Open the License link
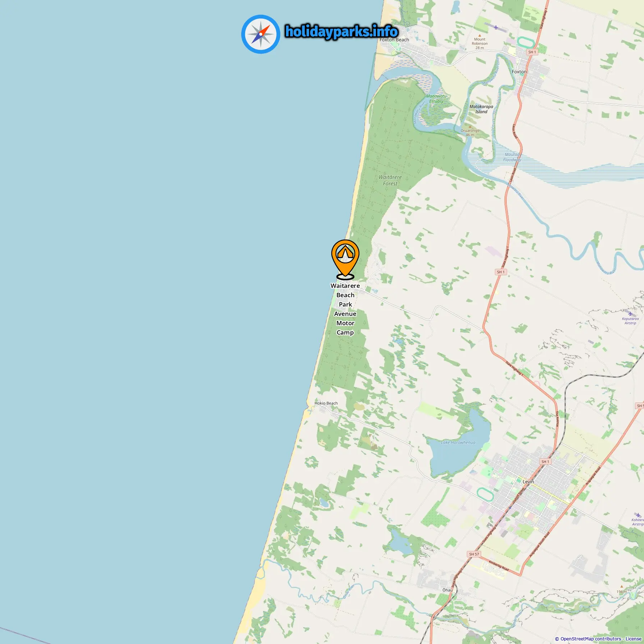Viewport: 644px width, 644px height. point(633,639)
